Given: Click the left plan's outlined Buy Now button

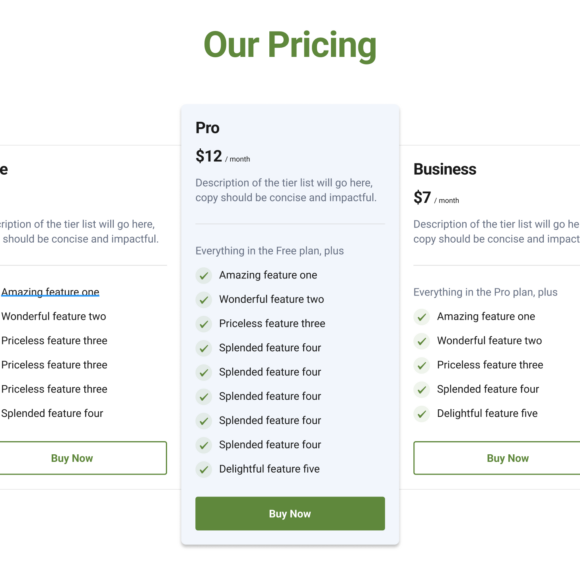Looking at the screenshot, I should pos(83,458).
